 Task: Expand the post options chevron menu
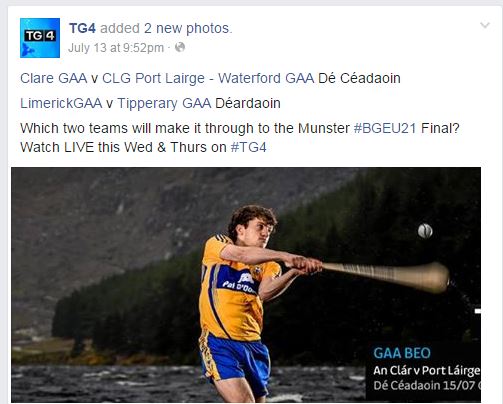pos(485,25)
